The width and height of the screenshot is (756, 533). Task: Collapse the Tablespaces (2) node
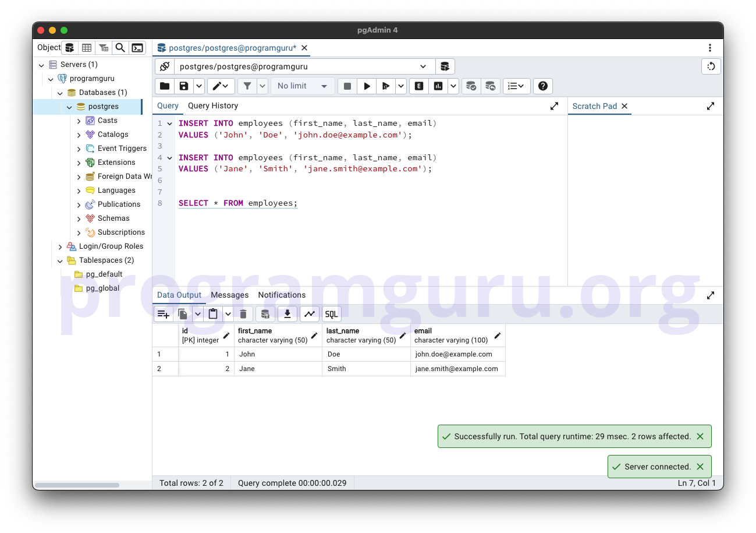(60, 260)
